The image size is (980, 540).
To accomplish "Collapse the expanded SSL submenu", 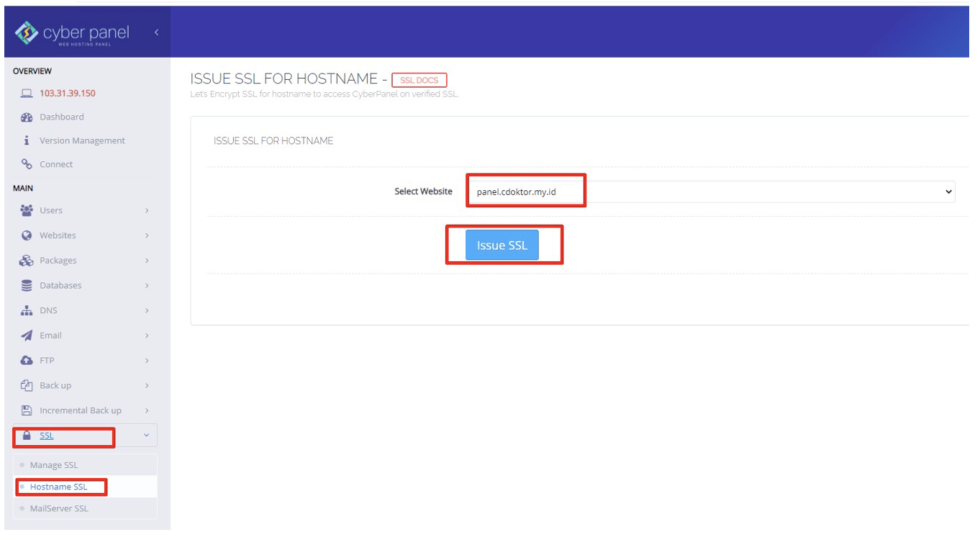I will pyautogui.click(x=145, y=435).
